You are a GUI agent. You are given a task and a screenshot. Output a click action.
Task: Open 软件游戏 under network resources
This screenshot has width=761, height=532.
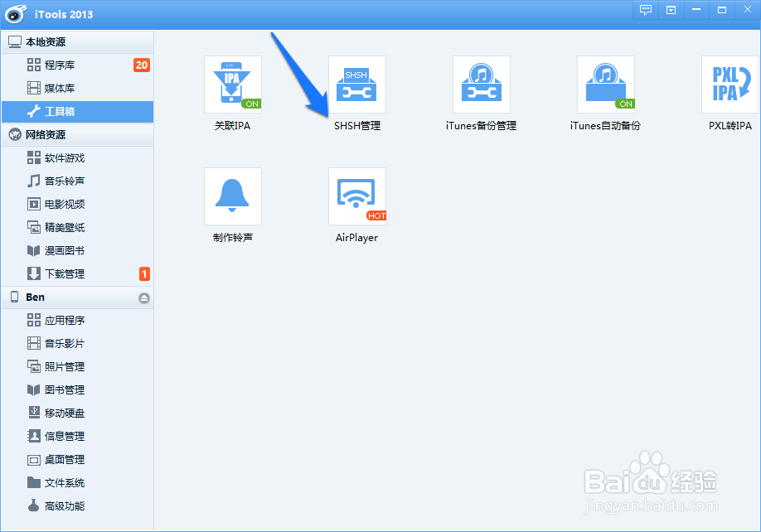click(x=78, y=157)
